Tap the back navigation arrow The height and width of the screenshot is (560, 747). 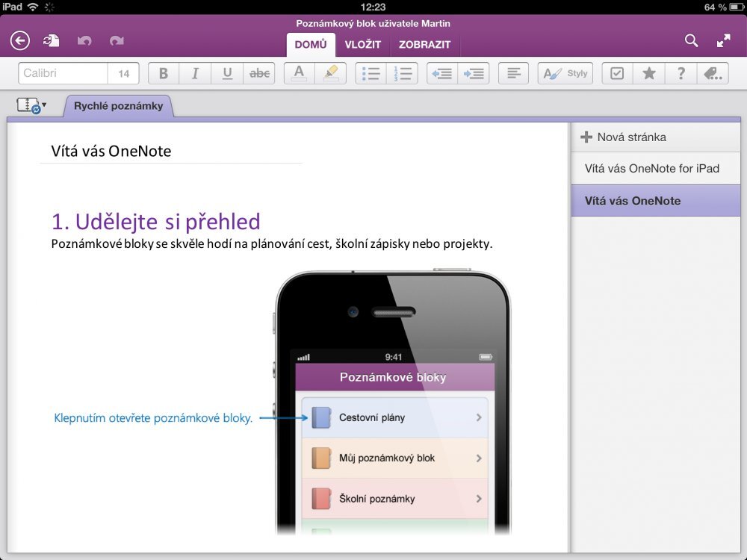[19, 40]
